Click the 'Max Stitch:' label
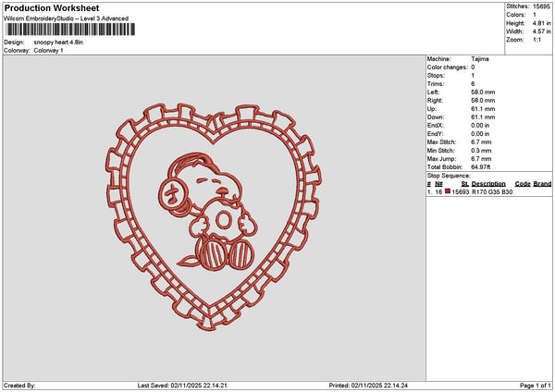 pyautogui.click(x=441, y=142)
